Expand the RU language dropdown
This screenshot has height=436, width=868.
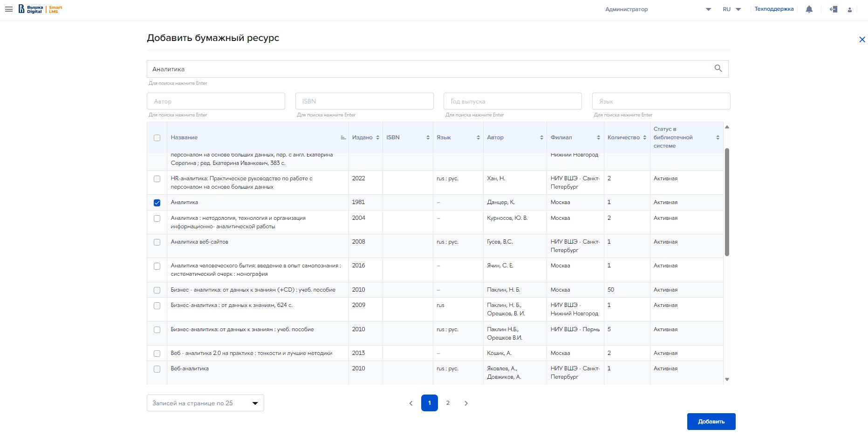pyautogui.click(x=731, y=9)
